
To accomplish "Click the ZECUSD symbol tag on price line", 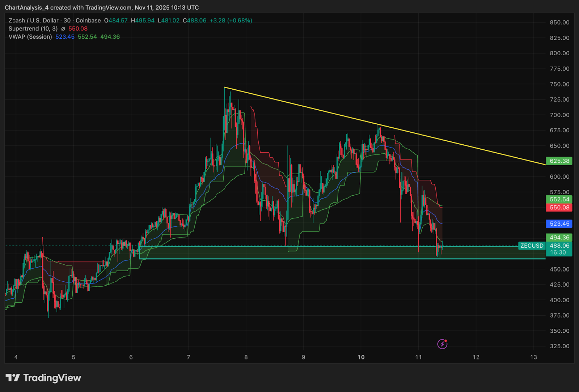I will (532, 246).
